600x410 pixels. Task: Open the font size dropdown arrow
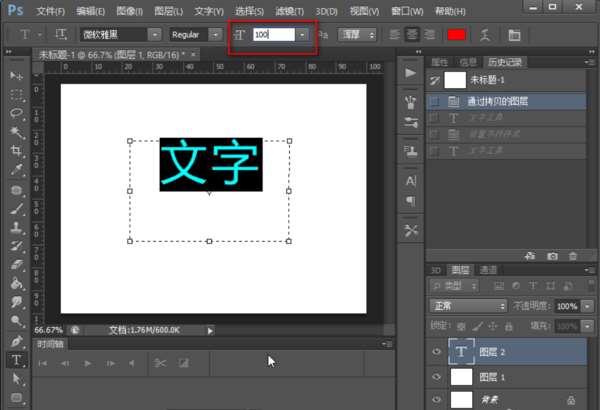point(302,35)
